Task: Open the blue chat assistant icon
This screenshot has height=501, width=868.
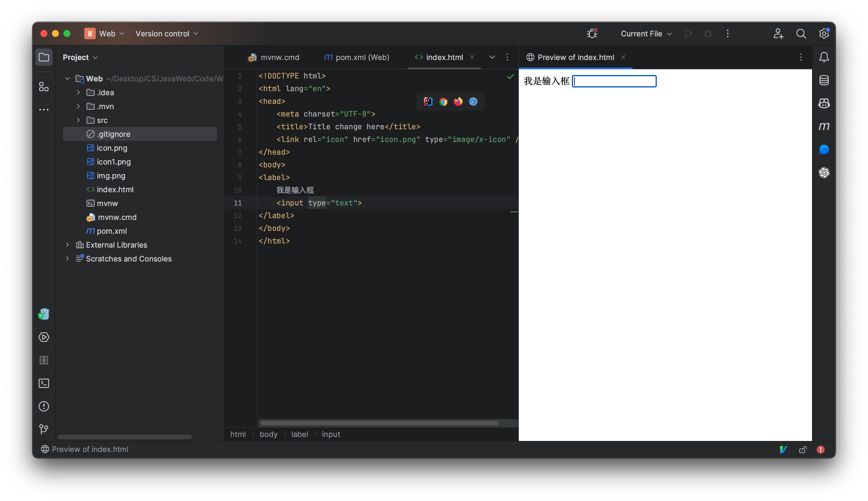Action: point(824,149)
